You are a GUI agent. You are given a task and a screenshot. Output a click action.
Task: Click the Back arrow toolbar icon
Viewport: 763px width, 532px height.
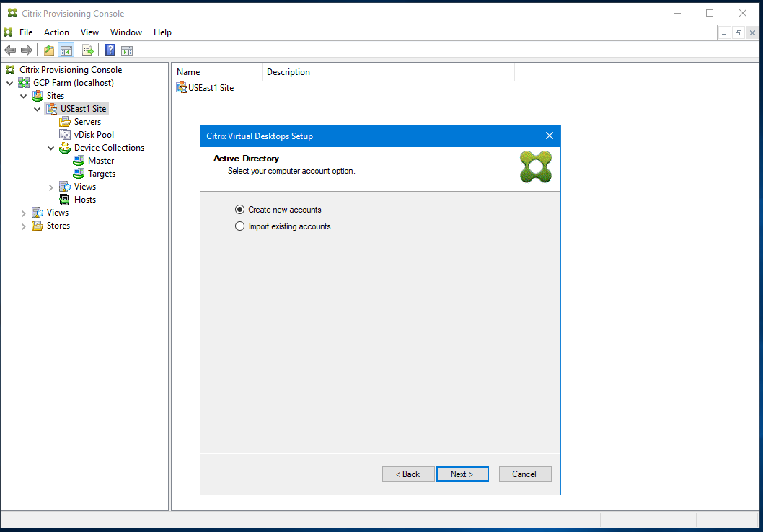coord(10,50)
